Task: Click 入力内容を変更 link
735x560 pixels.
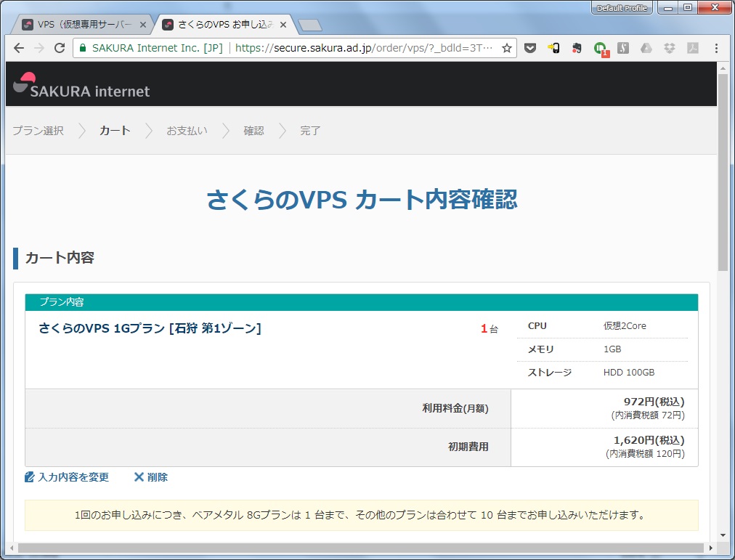Action: coord(73,477)
